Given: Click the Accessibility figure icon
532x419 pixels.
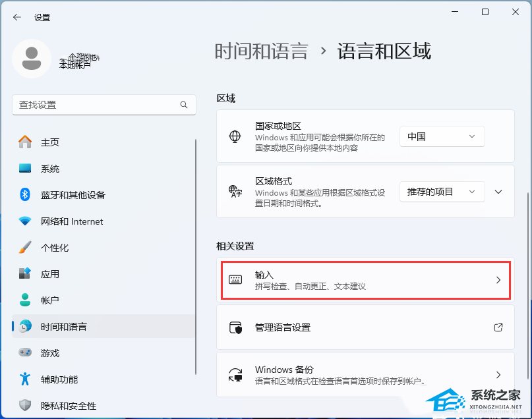Looking at the screenshot, I should pyautogui.click(x=25, y=379).
